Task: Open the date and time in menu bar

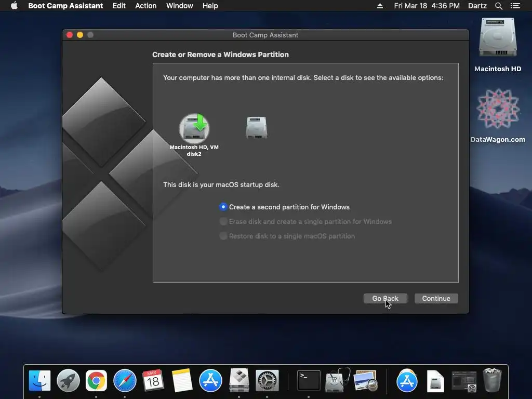Action: click(427, 6)
